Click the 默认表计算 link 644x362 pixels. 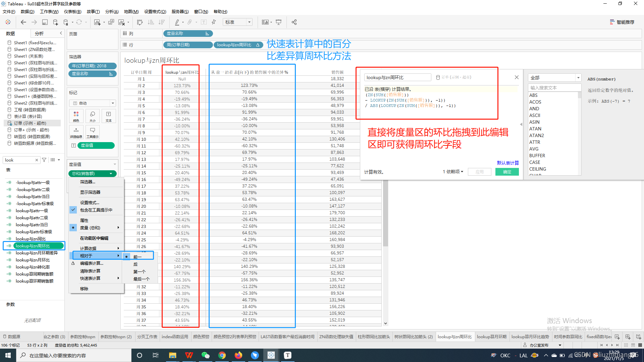(x=507, y=163)
